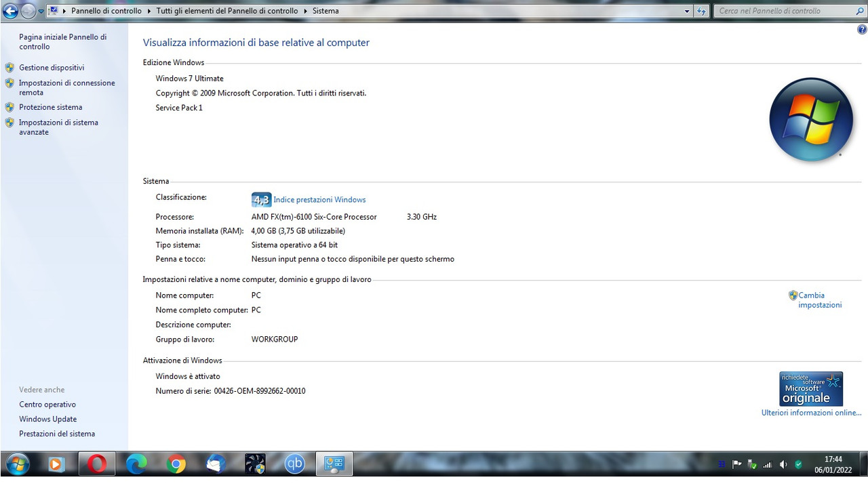
Task: Click serial number 00426-OEM-8992662-00010
Action: point(260,391)
